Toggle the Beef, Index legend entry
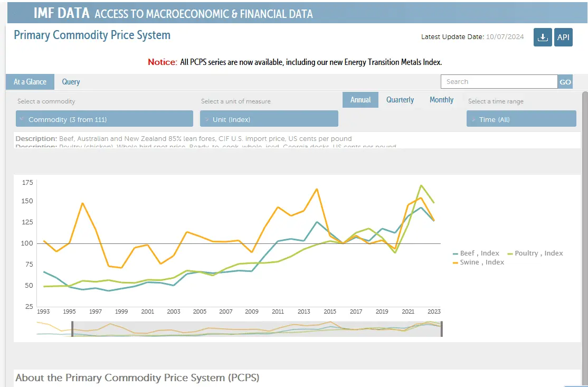This screenshot has width=588, height=387. (x=476, y=253)
